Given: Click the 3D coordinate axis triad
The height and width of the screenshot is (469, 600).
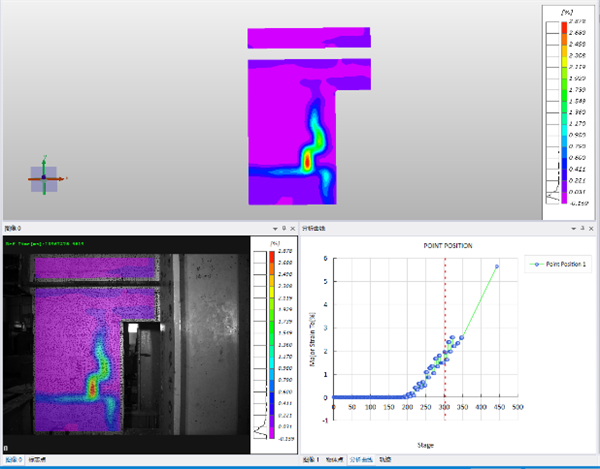Looking at the screenshot, I should [44, 176].
